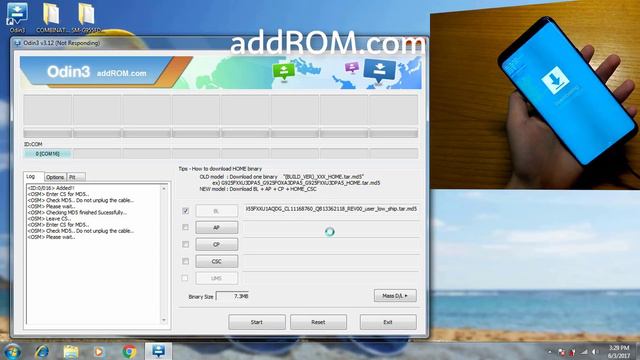Image resolution: width=640 pixels, height=360 pixels.
Task: Click log line '<OSM> Leave CS..'
Action: [49, 219]
